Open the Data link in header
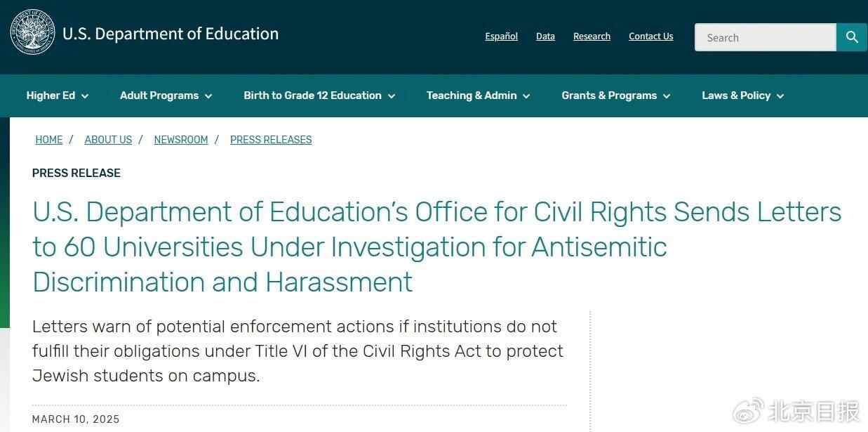Image resolution: width=868 pixels, height=432 pixels. point(545,37)
